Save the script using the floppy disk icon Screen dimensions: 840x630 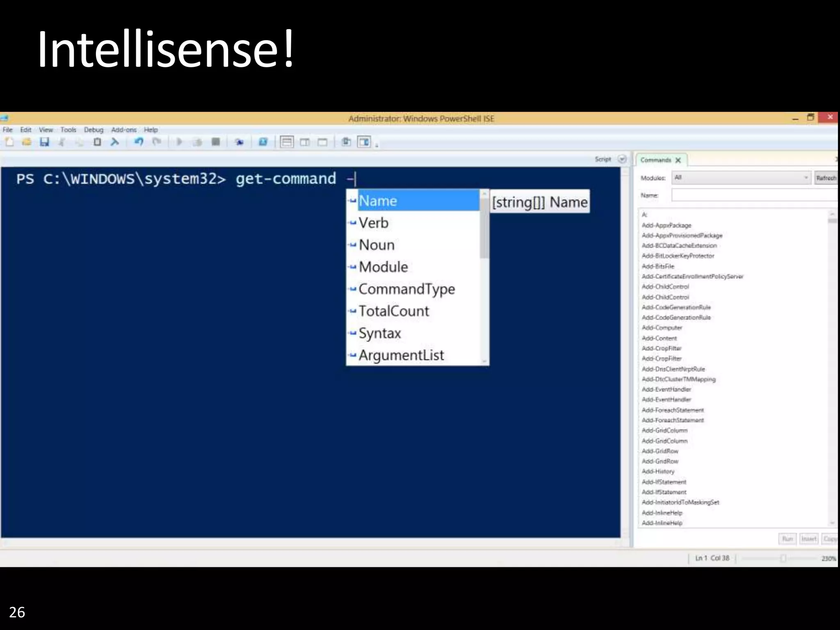tap(44, 142)
